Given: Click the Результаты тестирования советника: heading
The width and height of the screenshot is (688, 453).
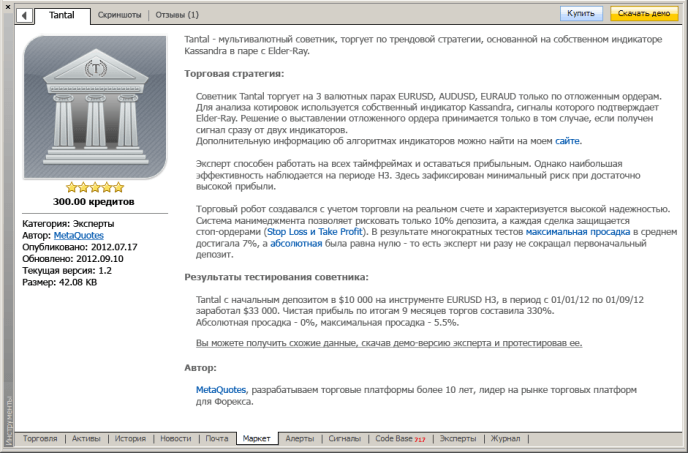Looking at the screenshot, I should (x=276, y=277).
